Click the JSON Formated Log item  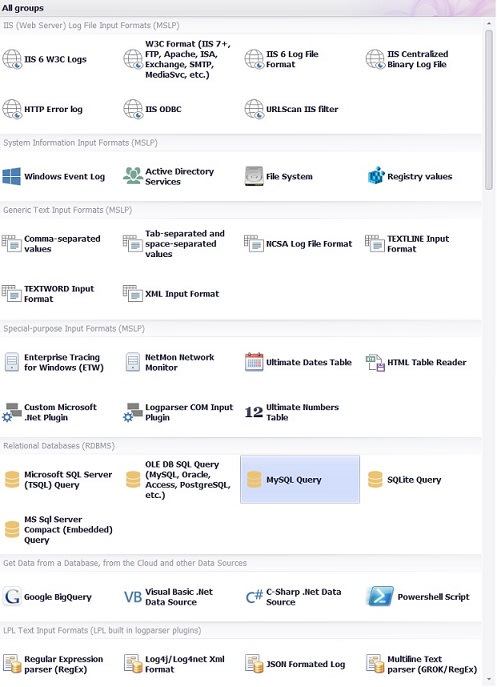pos(296,664)
